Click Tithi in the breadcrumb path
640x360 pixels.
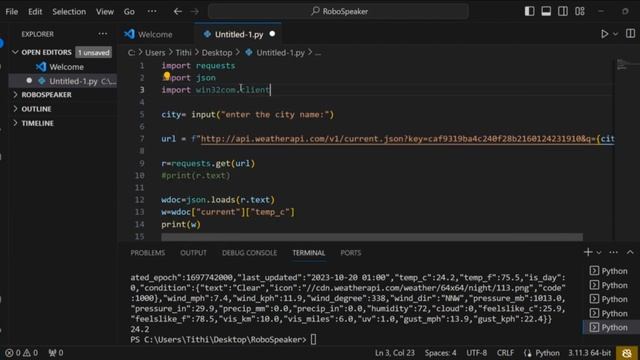tap(183, 53)
